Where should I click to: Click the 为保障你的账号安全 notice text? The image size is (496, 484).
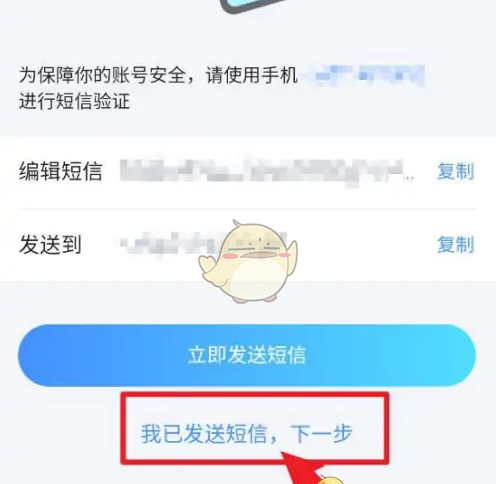(x=158, y=75)
